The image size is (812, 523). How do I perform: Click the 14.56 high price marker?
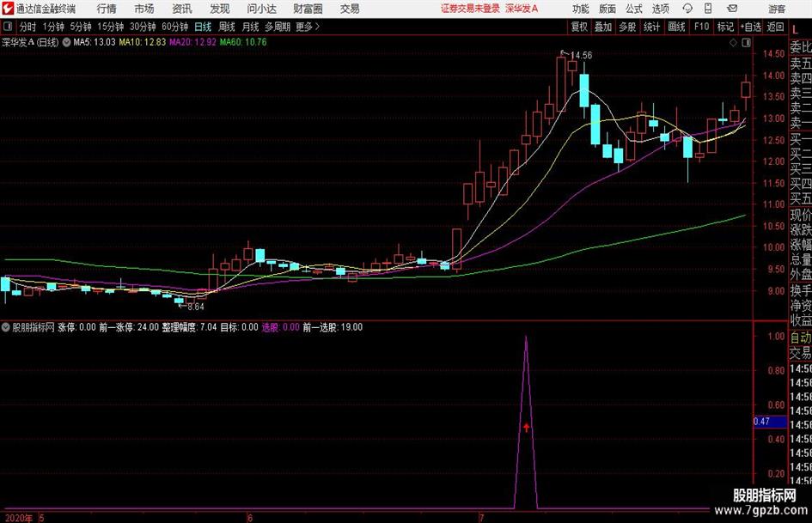(x=582, y=55)
